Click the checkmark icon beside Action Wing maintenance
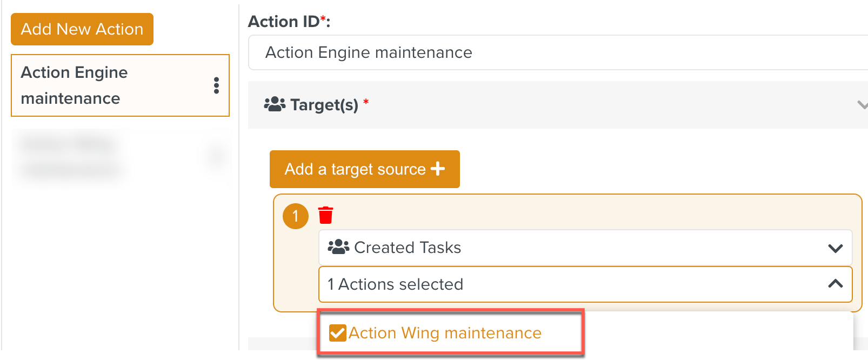The image size is (868, 360). tap(337, 333)
